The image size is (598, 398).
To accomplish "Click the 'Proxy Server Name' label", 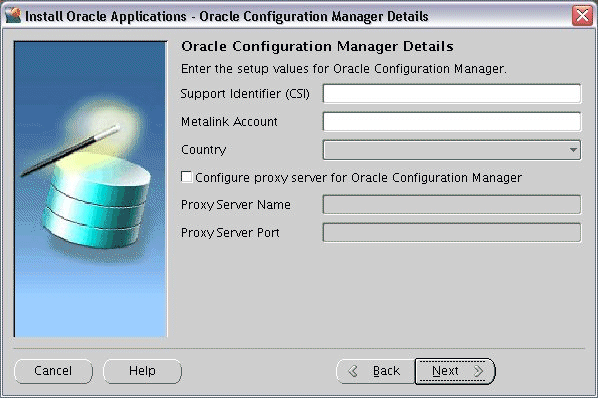I will (236, 205).
